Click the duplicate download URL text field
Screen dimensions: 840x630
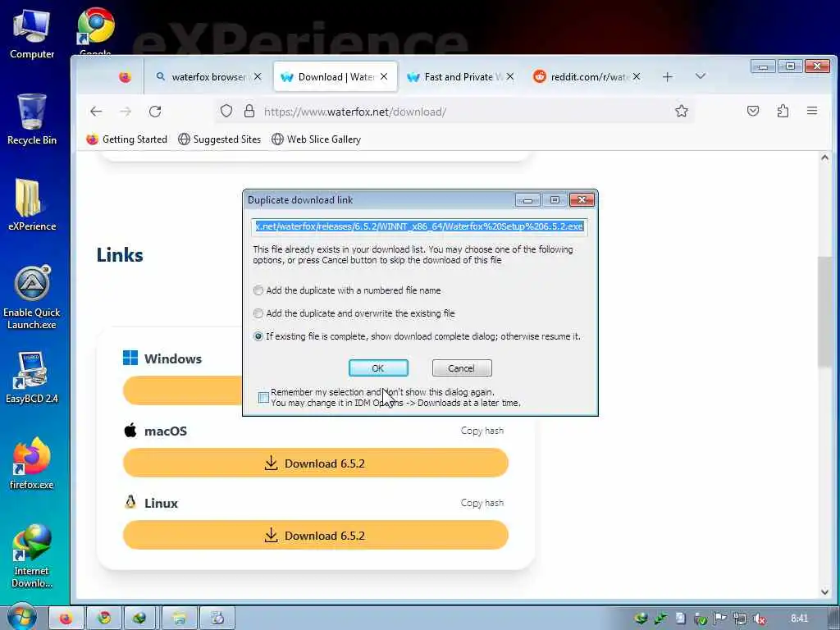pos(419,226)
